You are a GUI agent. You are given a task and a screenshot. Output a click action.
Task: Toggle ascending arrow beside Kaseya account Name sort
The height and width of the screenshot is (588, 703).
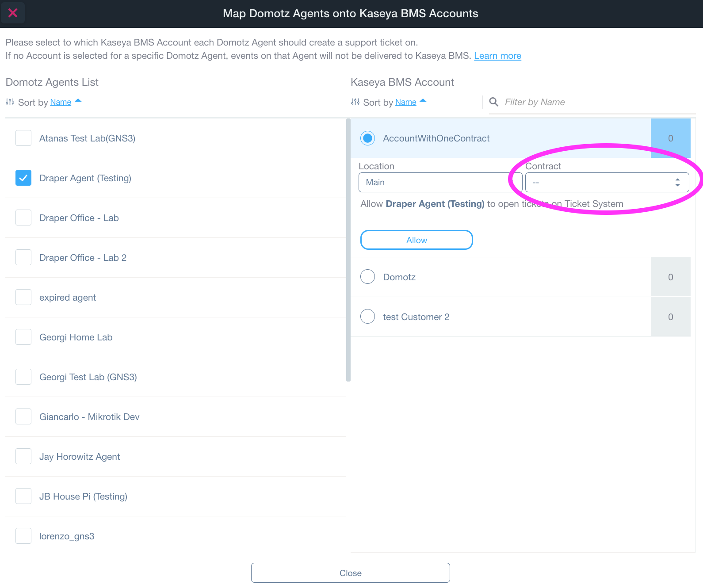click(423, 101)
